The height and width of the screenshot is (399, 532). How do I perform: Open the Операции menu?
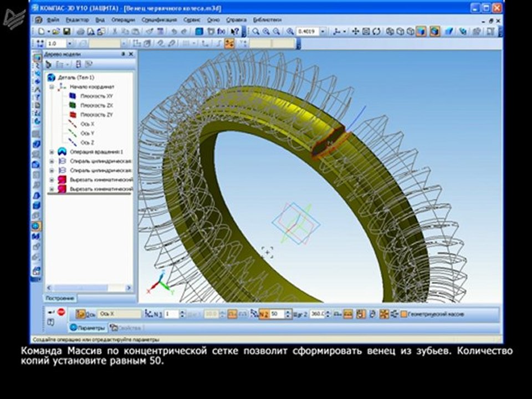123,20
